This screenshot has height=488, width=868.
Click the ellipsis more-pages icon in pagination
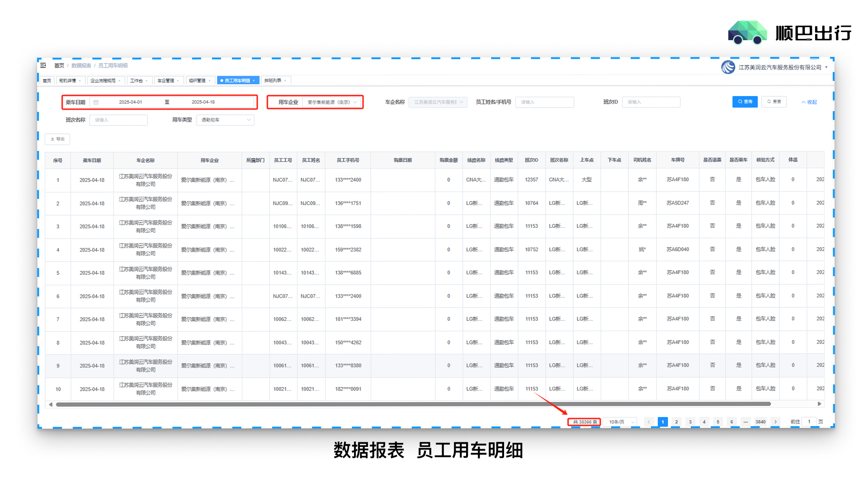(x=745, y=422)
